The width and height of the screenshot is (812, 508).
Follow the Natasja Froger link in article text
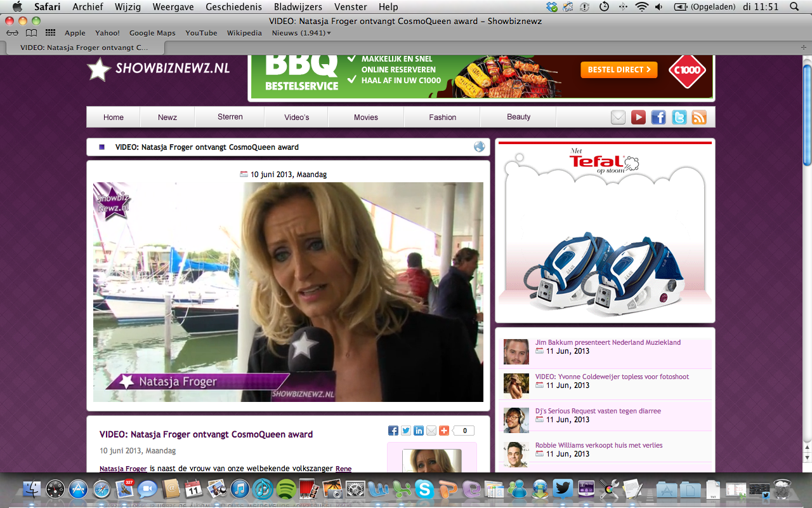coord(123,469)
